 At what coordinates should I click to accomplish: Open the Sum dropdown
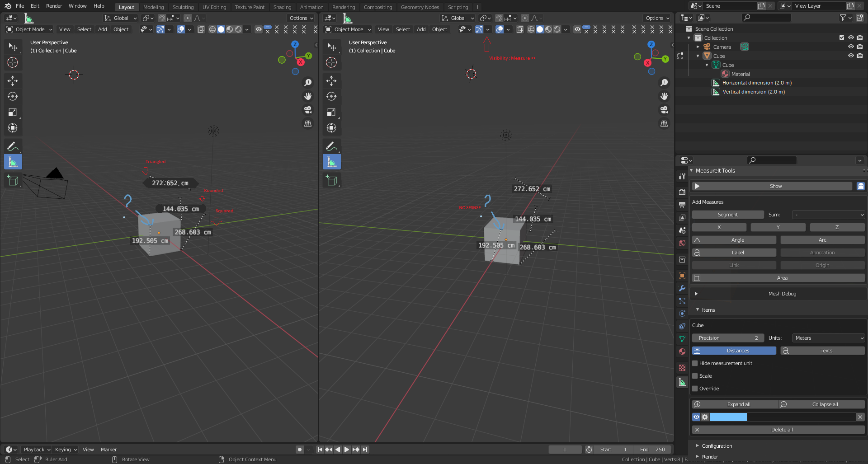pyautogui.click(x=829, y=215)
